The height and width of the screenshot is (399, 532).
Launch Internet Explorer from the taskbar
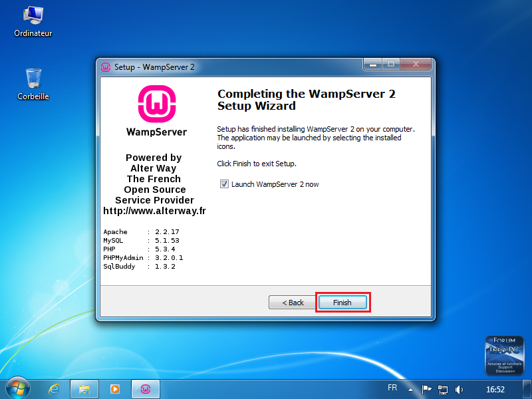coord(54,389)
